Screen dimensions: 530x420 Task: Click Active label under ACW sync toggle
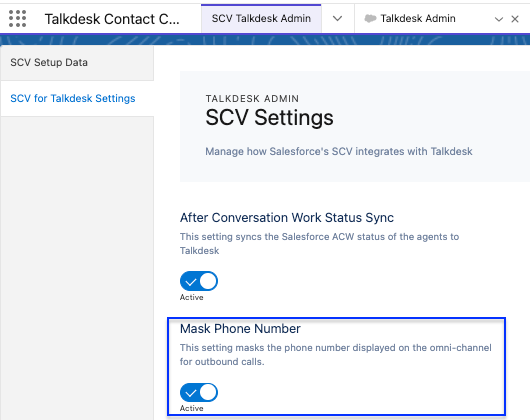[x=192, y=297]
